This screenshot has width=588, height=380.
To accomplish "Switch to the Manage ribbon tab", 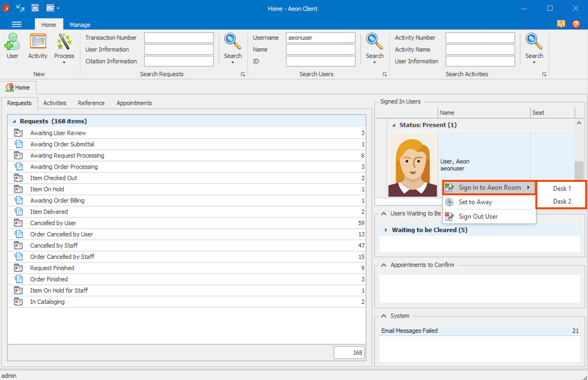I will 80,24.
